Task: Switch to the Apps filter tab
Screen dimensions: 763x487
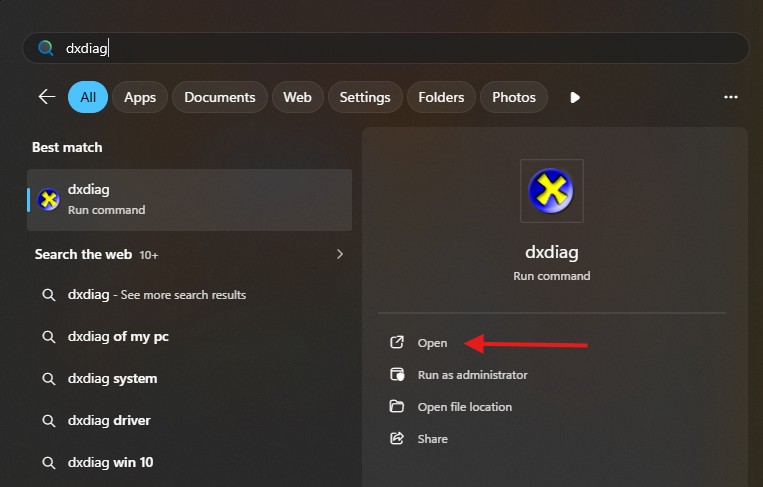Action: 140,97
